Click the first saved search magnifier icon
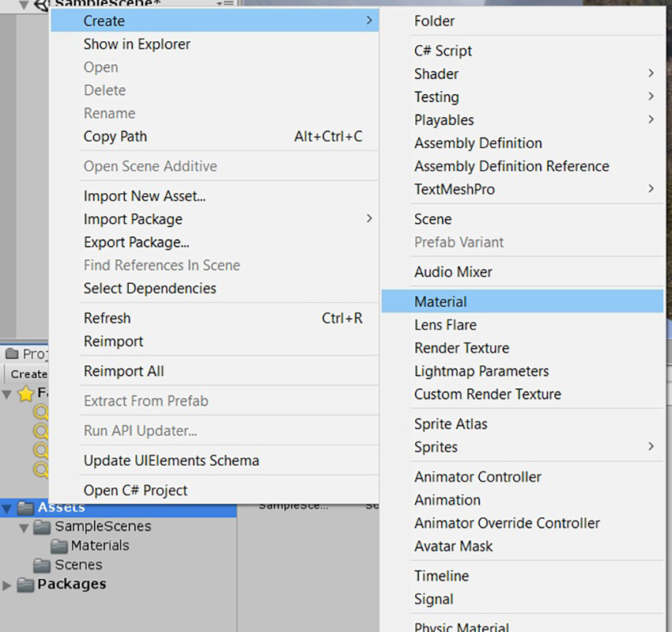 tap(41, 412)
